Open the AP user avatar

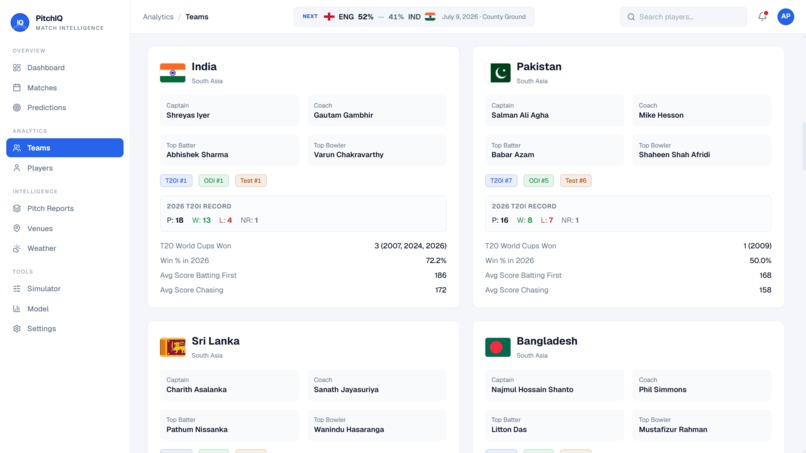[785, 16]
